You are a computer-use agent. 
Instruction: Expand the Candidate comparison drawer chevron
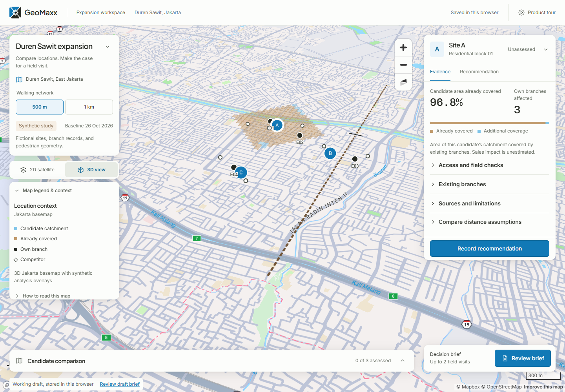pos(403,361)
